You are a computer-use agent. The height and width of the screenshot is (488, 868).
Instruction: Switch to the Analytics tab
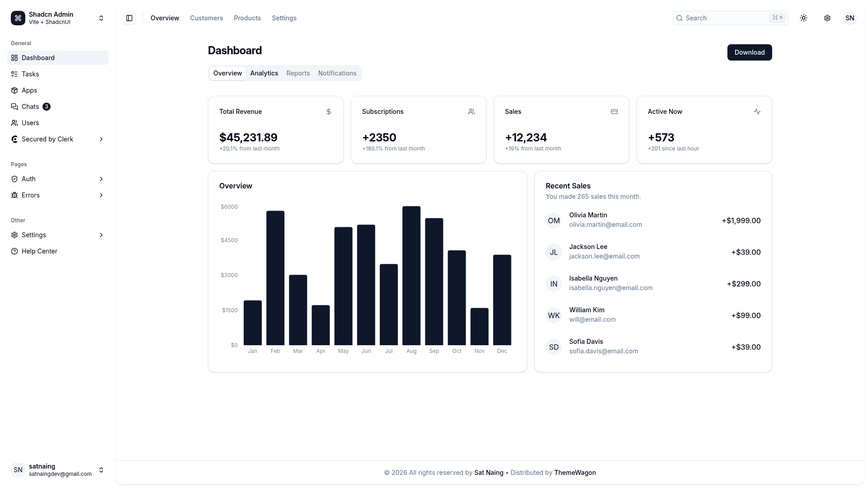264,73
